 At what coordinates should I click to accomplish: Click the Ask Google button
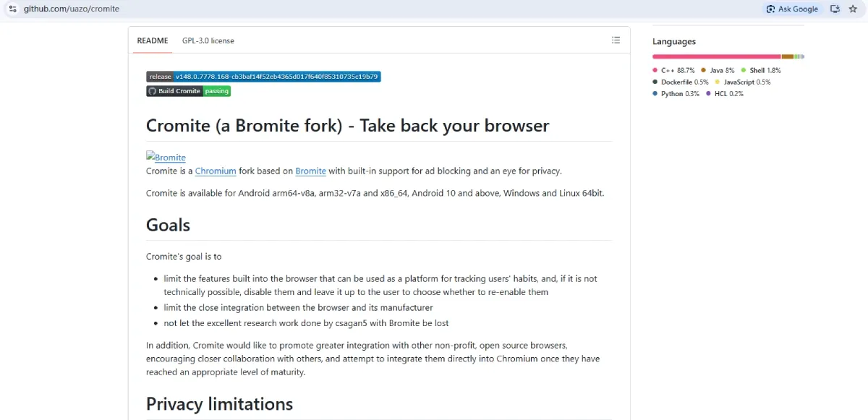(793, 9)
